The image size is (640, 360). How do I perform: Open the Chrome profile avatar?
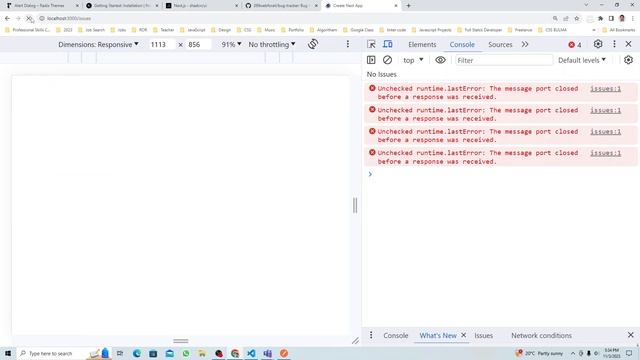click(622, 18)
